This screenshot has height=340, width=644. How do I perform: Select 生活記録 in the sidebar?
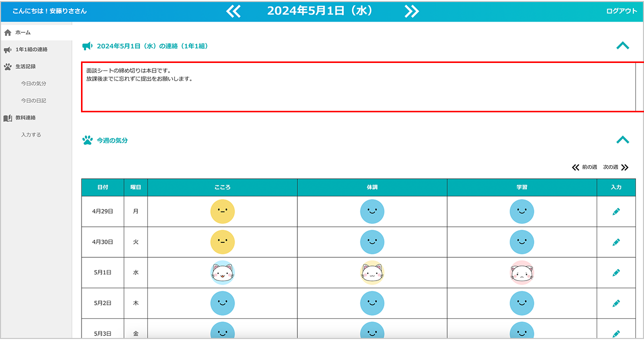[x=25, y=66]
